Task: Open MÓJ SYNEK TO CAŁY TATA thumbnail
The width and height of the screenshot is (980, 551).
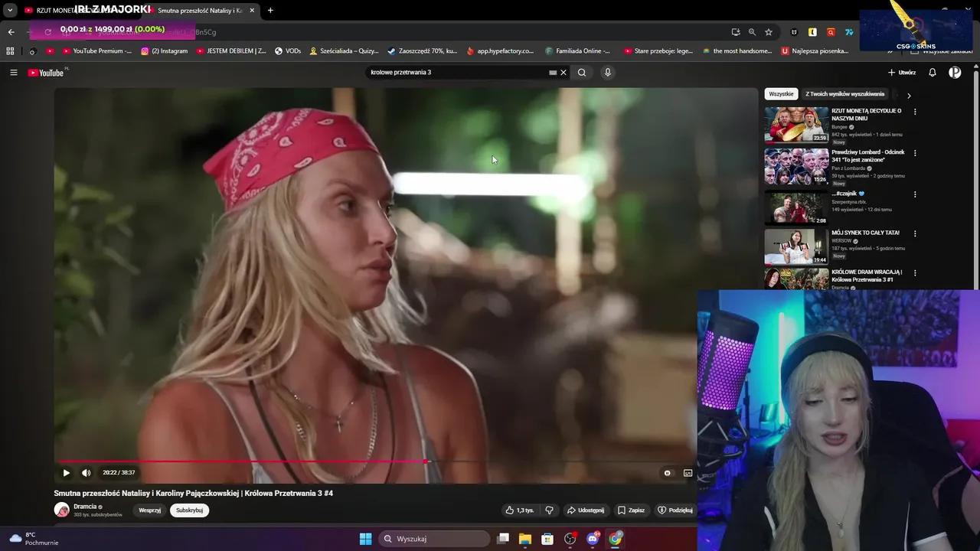Action: click(x=796, y=246)
